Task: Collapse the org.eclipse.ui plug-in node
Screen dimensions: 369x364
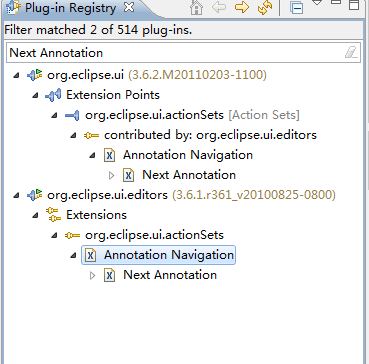Action: [x=16, y=75]
